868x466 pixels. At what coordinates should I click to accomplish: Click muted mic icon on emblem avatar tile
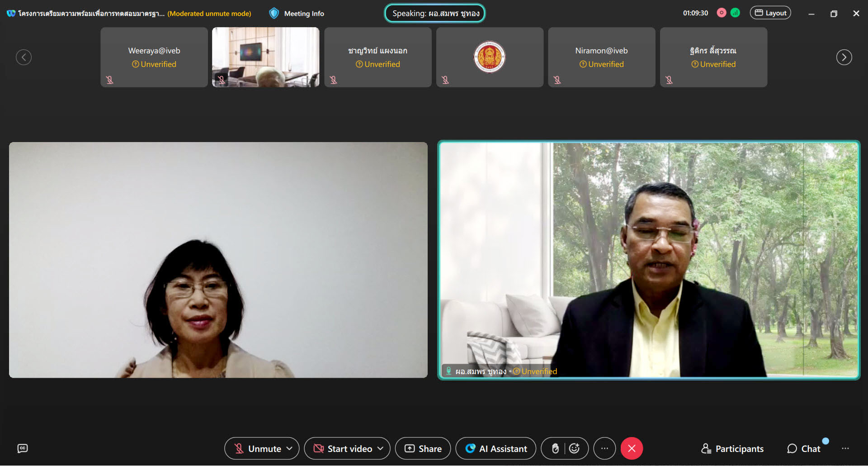[x=445, y=80]
